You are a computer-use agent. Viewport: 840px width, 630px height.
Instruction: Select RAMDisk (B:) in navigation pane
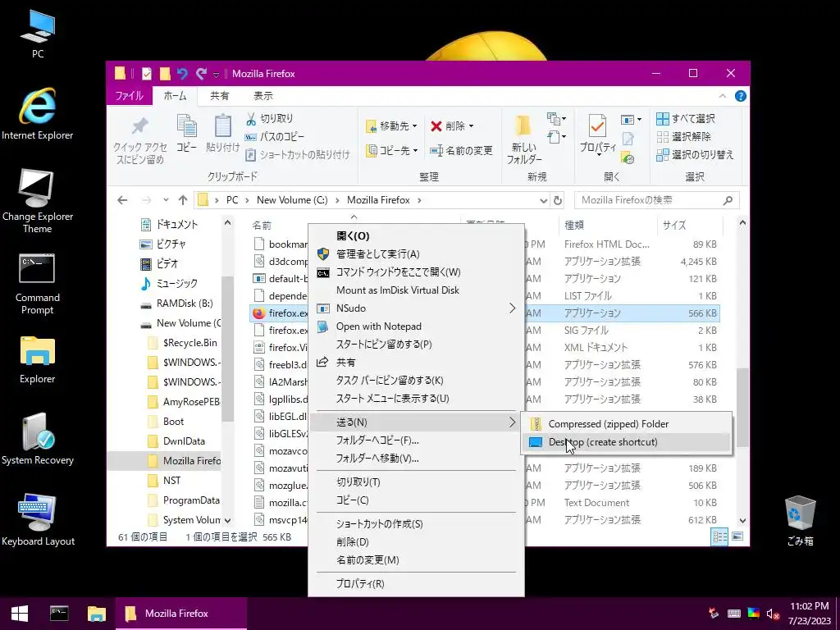point(177,304)
